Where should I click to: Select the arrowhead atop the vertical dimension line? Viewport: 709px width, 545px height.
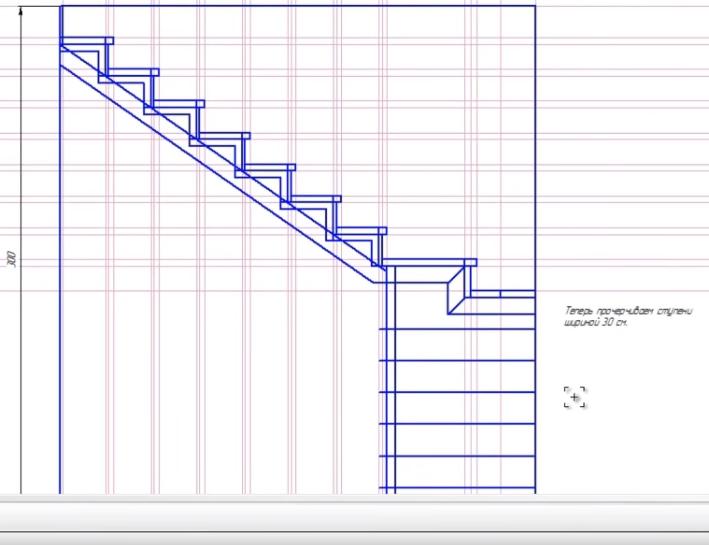click(21, 9)
